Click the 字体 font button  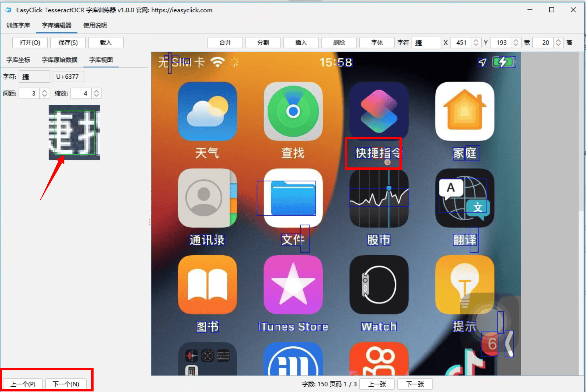377,43
